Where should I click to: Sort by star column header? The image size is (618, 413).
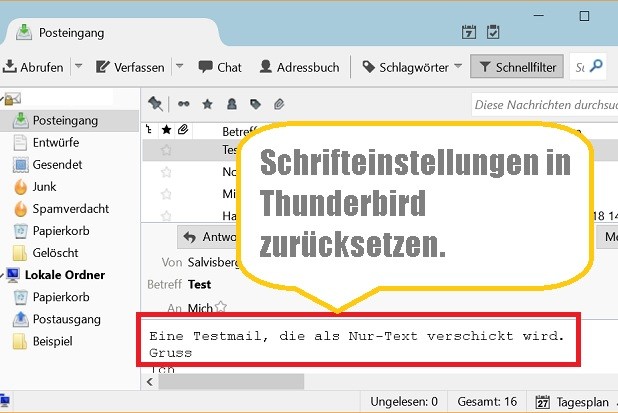point(167,129)
